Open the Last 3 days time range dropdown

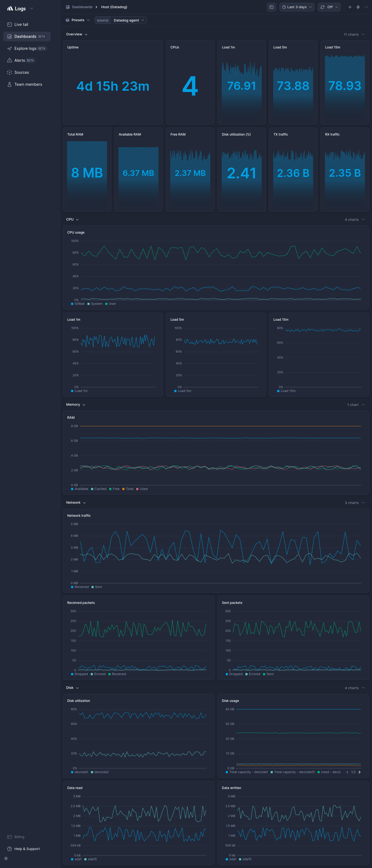coord(297,7)
